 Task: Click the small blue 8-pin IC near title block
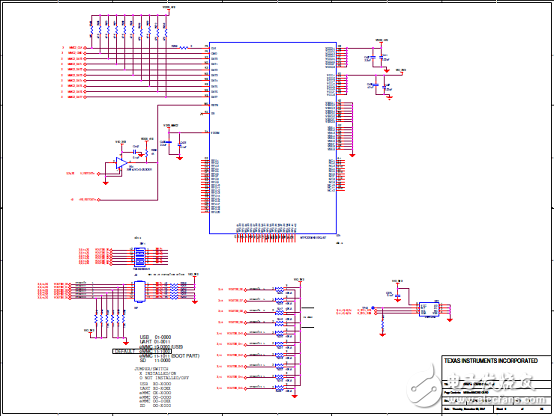429,309
